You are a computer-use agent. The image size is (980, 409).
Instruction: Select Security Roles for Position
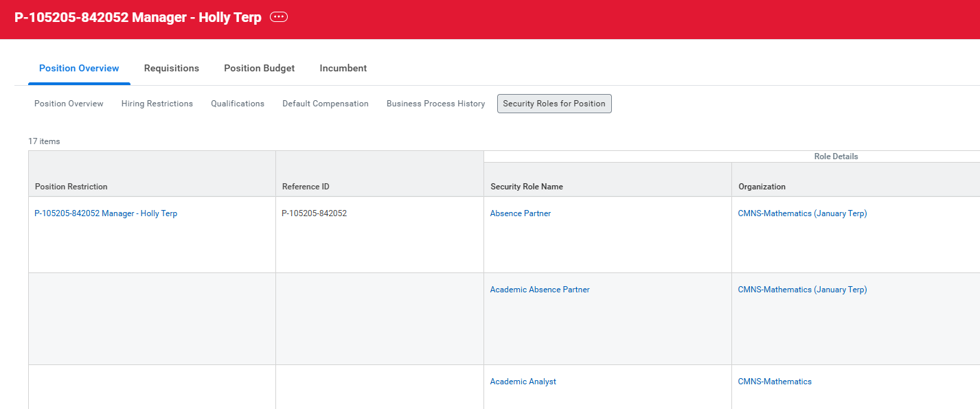pyautogui.click(x=554, y=104)
